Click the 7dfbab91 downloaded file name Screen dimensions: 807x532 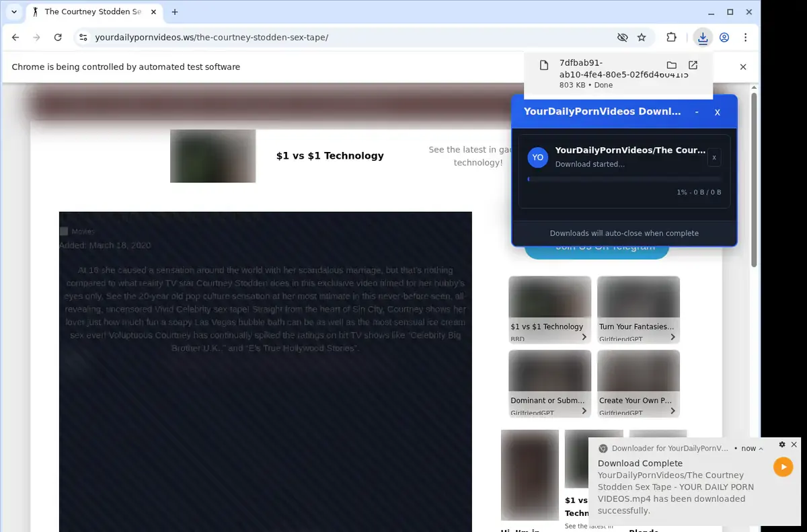pyautogui.click(x=623, y=69)
